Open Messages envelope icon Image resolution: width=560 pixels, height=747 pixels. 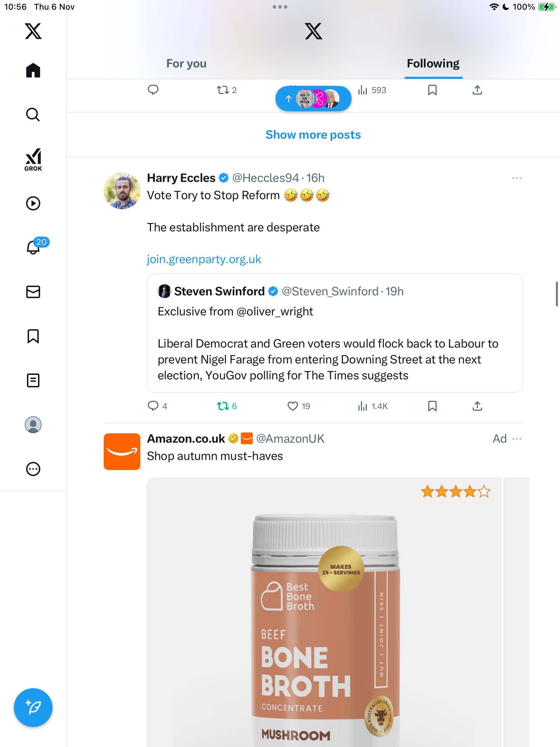[33, 292]
